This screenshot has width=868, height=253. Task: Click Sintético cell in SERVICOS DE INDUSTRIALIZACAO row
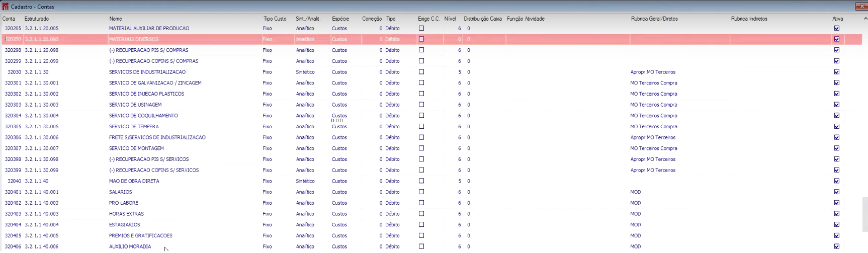pos(305,72)
